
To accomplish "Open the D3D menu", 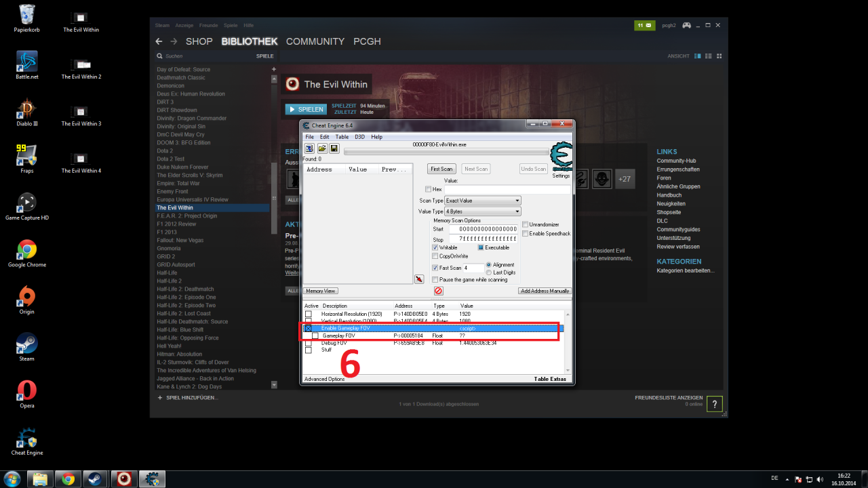I will (359, 137).
